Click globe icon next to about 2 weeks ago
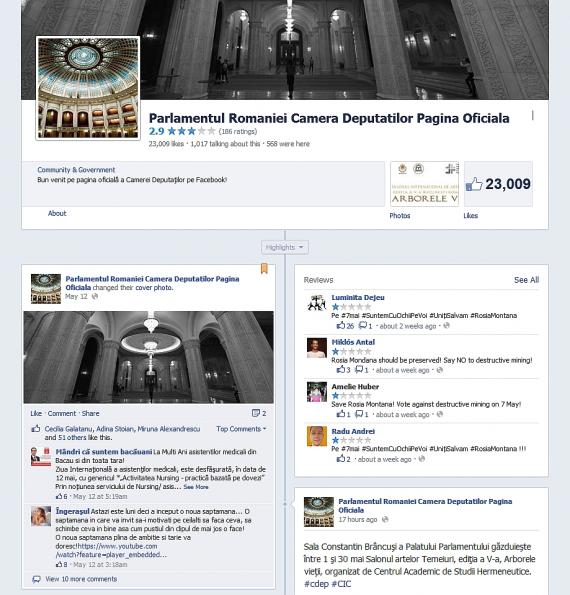 (x=446, y=326)
